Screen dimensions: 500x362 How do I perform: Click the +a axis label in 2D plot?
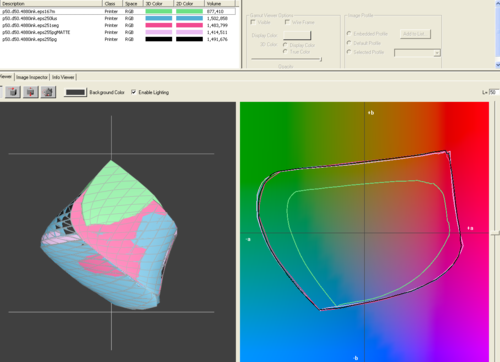[x=470, y=228]
